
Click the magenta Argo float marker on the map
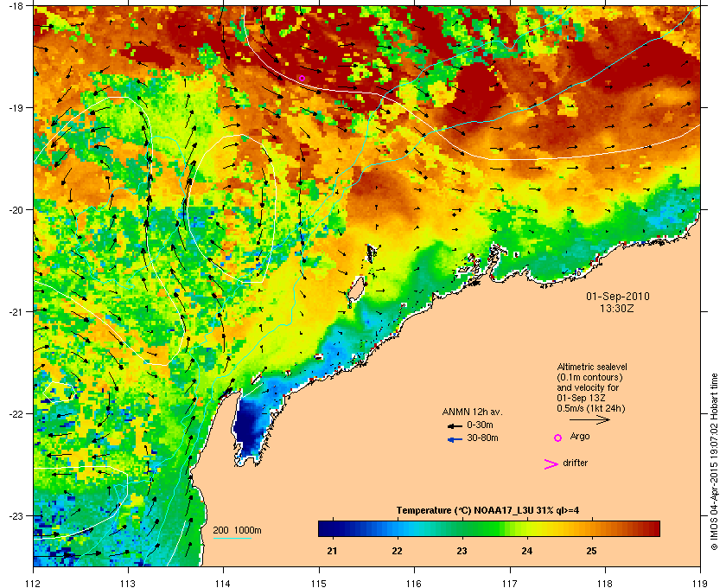(x=302, y=79)
